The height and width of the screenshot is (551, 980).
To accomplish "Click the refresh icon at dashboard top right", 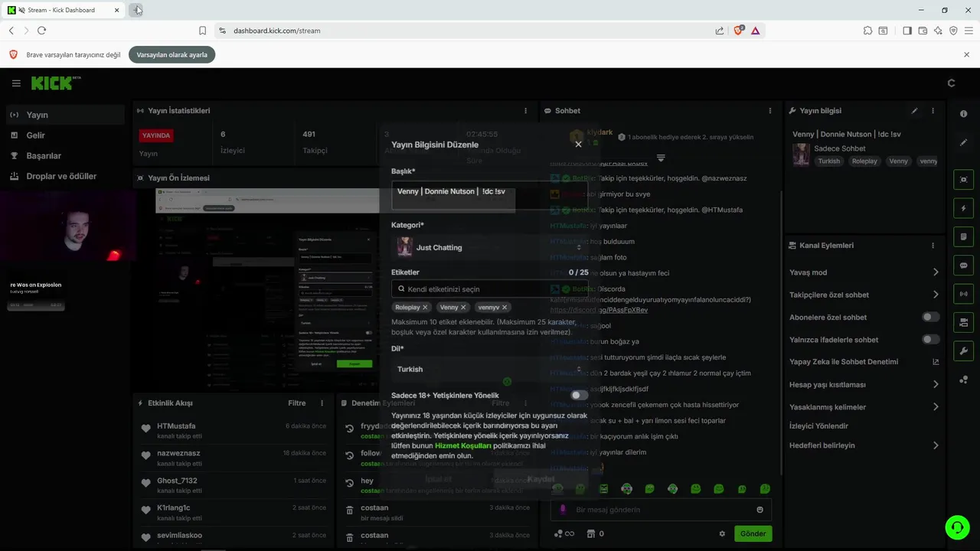I will (952, 83).
